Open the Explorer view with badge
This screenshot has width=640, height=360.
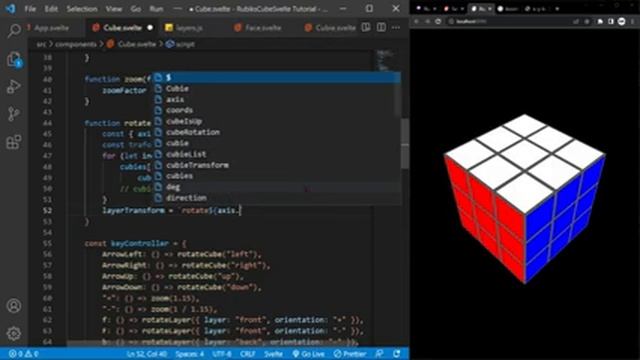[x=14, y=60]
